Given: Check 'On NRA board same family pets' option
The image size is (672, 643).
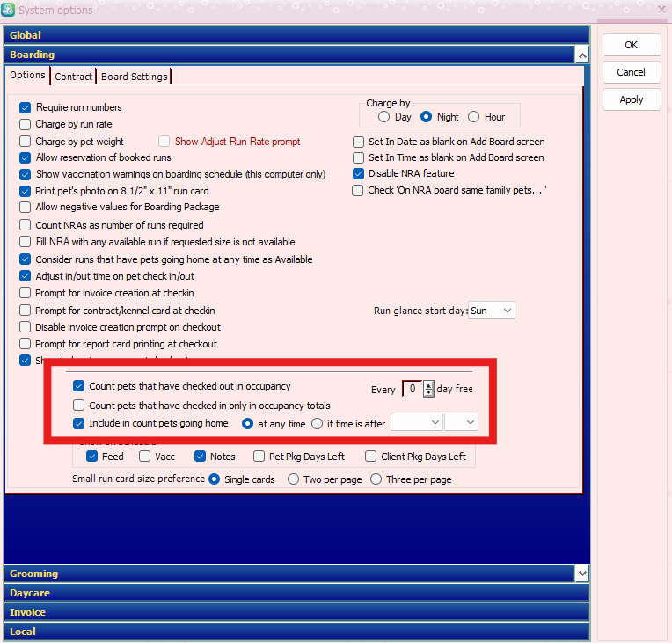Looking at the screenshot, I should click(357, 190).
